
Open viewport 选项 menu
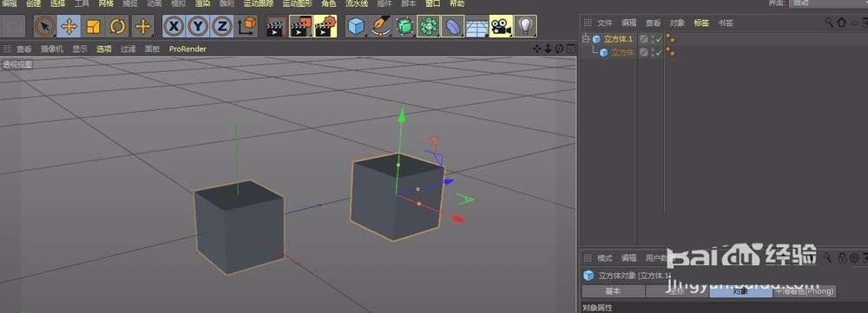[104, 49]
